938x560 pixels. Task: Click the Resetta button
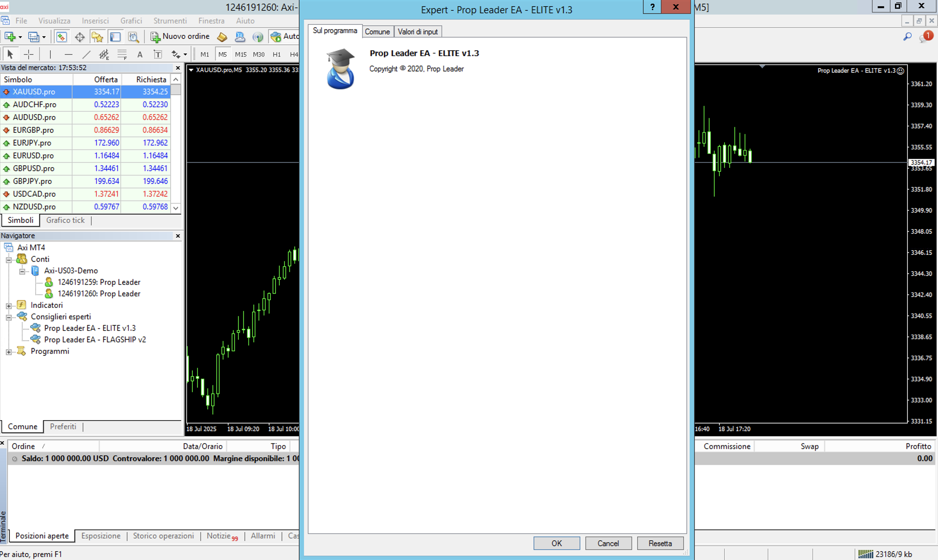pyautogui.click(x=660, y=543)
